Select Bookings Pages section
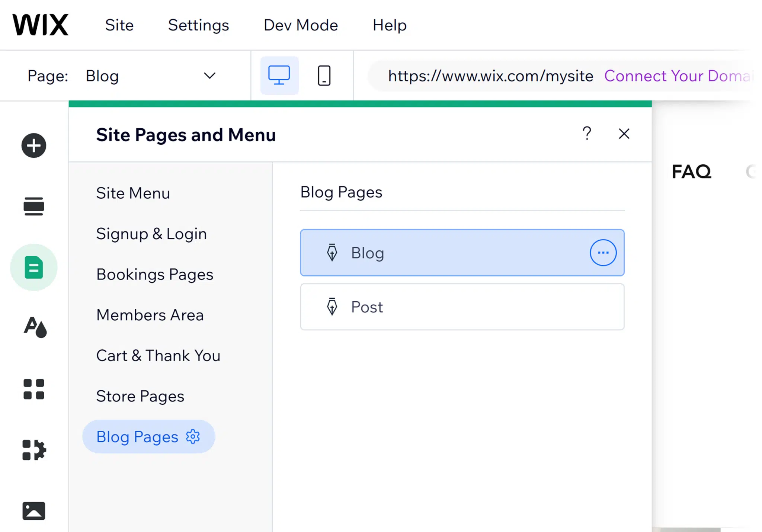Image resolution: width=762 pixels, height=532 pixels. [155, 275]
